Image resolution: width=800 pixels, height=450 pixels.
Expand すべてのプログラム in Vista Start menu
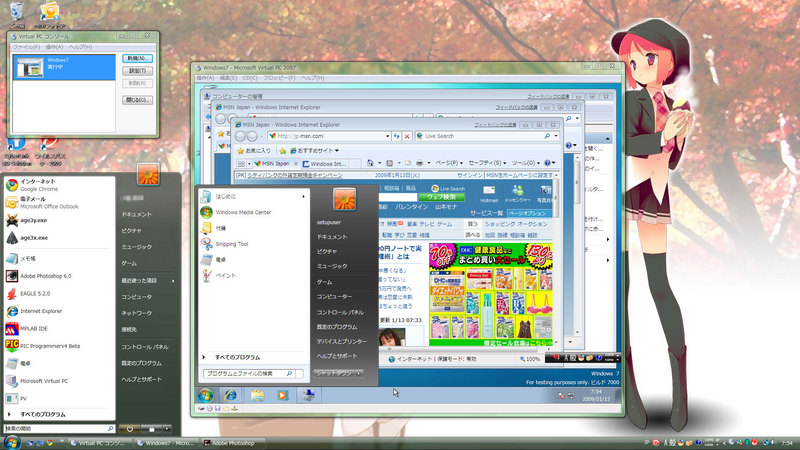(59, 414)
